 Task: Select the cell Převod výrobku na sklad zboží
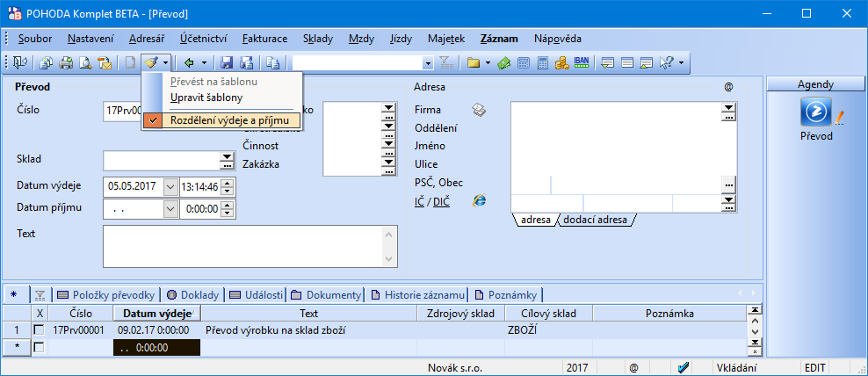pos(308,330)
